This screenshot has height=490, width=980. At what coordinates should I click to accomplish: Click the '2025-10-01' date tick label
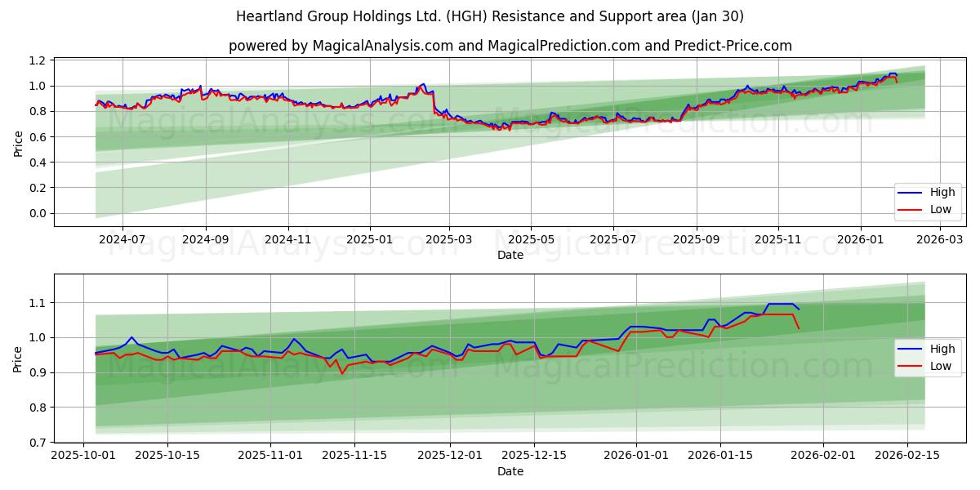[x=84, y=457]
